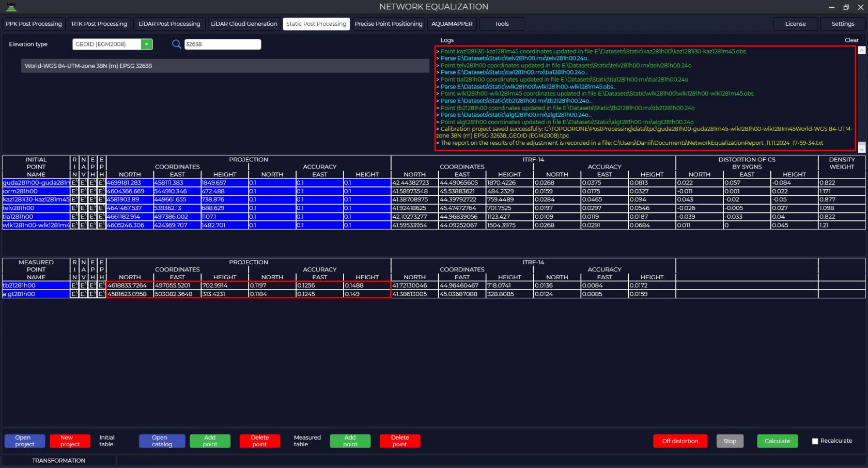Screen dimensions: 868x468
Task: Click the log line about NetworkEqualizationReport file
Action: 630,143
